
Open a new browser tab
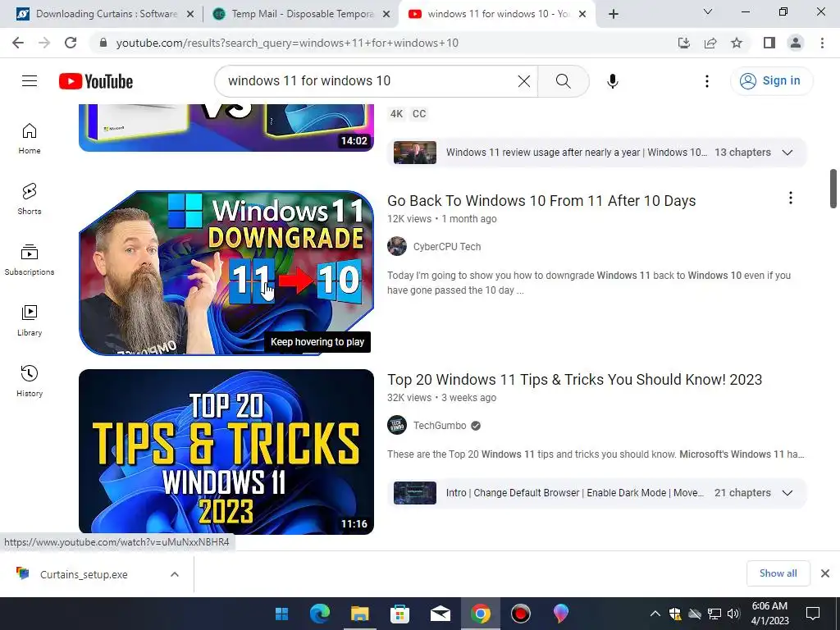614,14
